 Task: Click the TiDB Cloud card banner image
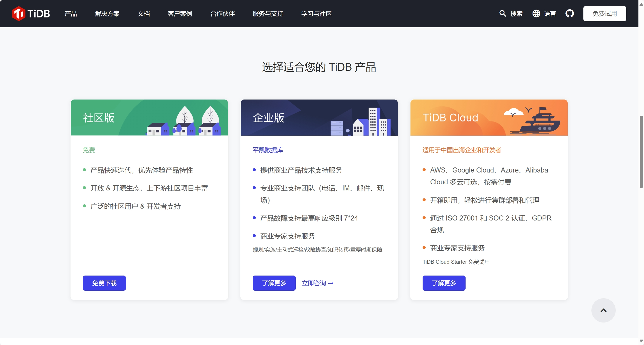coord(489,117)
